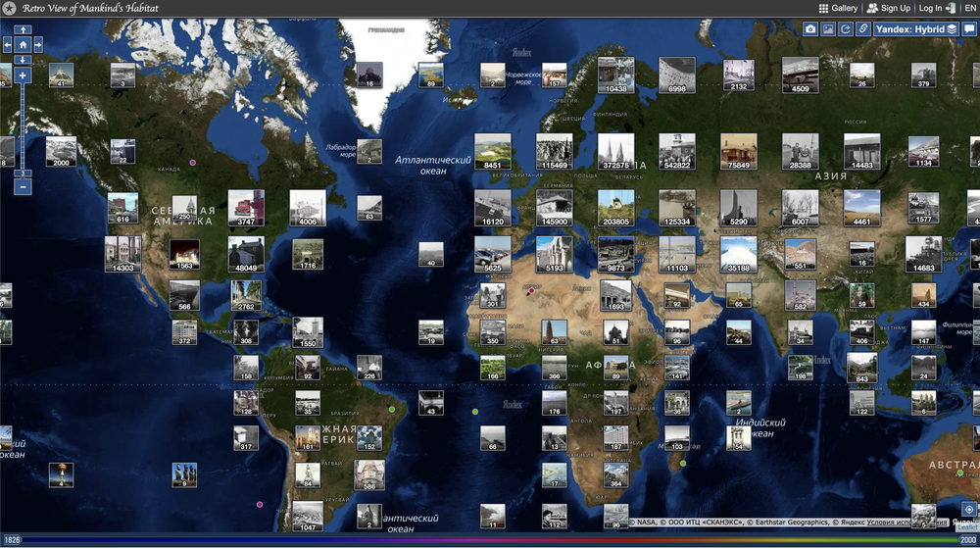Click the red photo marker in Sahara
The width and height of the screenshot is (980, 548).
point(531,290)
